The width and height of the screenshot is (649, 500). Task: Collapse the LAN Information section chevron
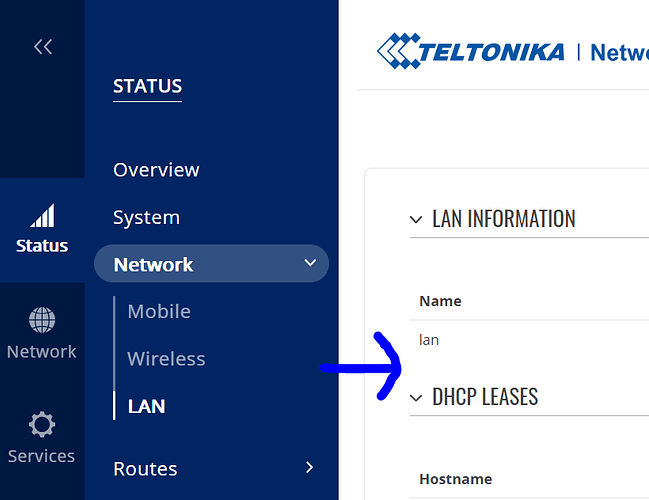click(x=416, y=219)
